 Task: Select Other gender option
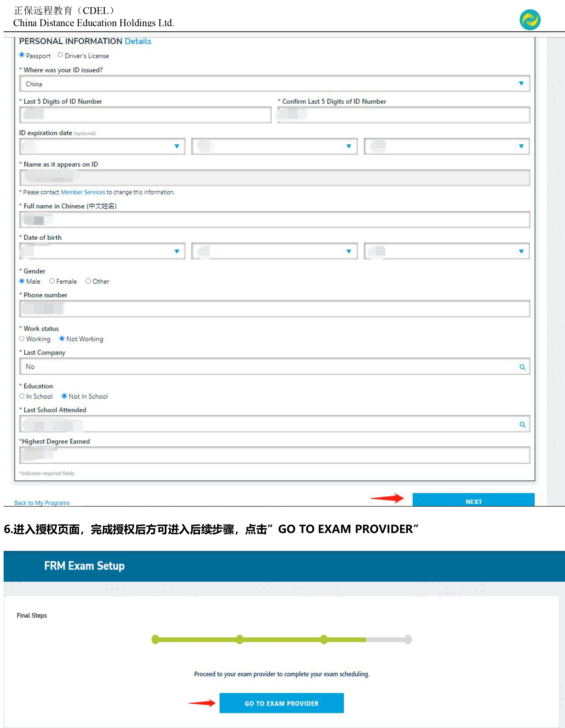pos(88,281)
